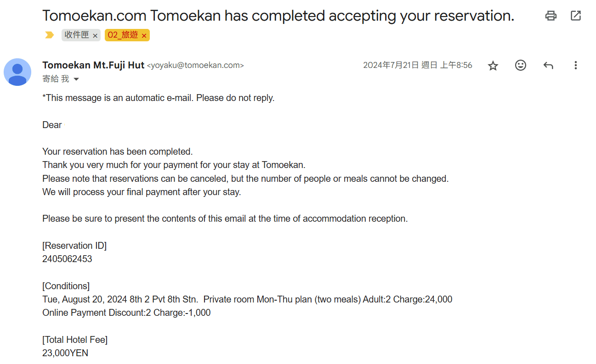
Task: Click sender name Tomoekan Mt.Fuji Hut
Action: (x=93, y=65)
